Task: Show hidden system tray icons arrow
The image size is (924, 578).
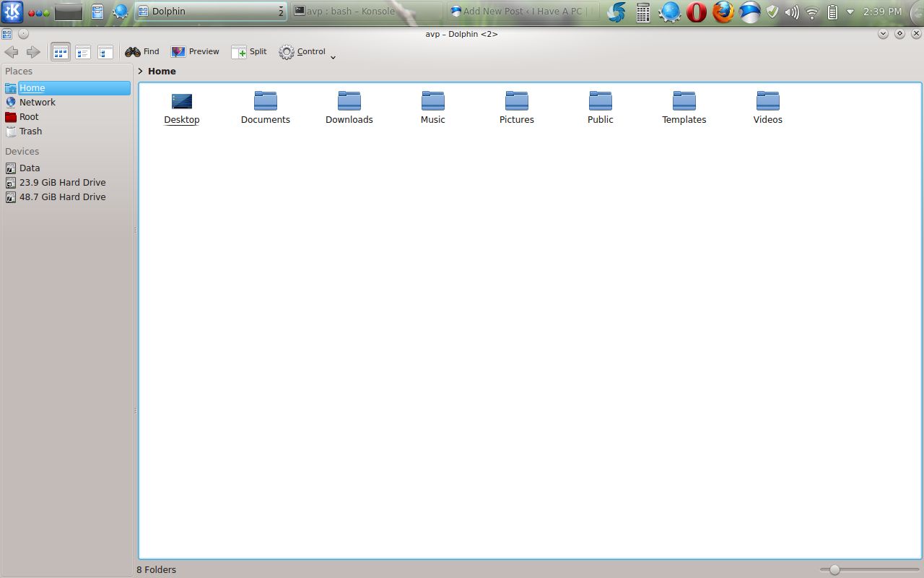Action: [x=850, y=12]
